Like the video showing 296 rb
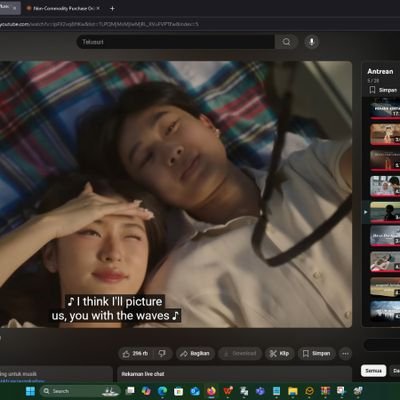 [136, 354]
